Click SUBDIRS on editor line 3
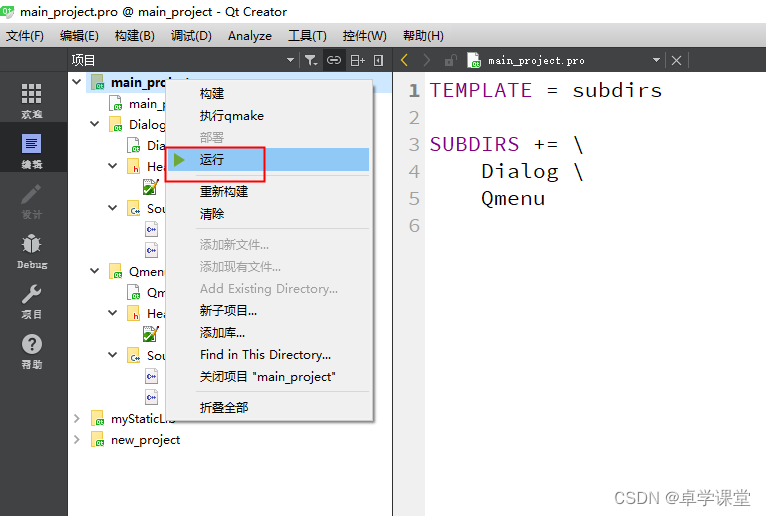This screenshot has height=516, width=766. click(x=474, y=144)
